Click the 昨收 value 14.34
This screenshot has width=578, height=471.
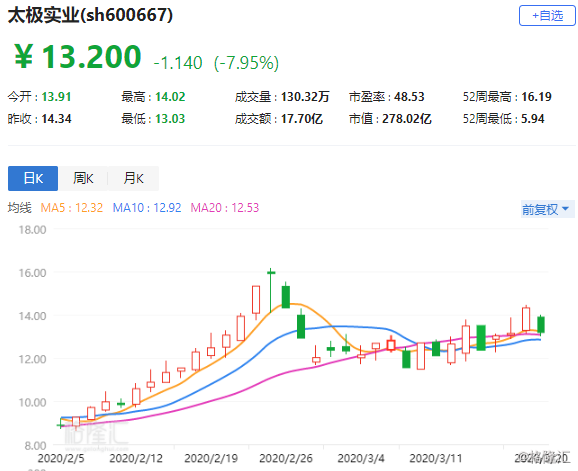[x=56, y=119]
